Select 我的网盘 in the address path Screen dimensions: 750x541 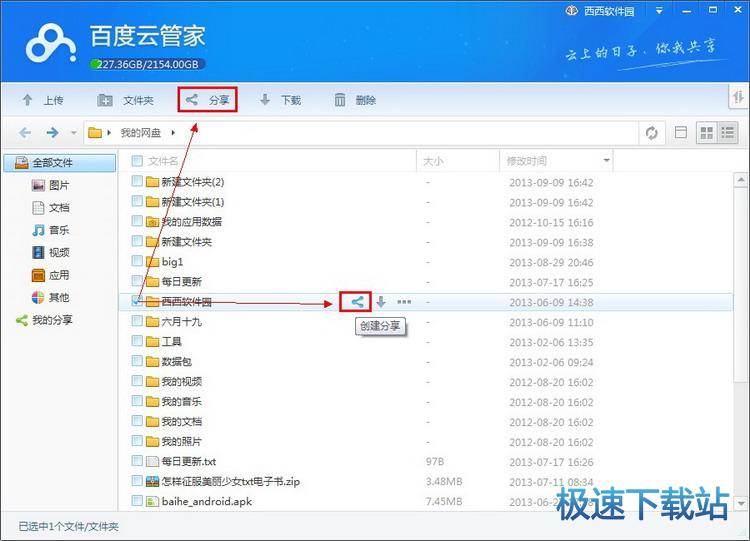[140, 132]
